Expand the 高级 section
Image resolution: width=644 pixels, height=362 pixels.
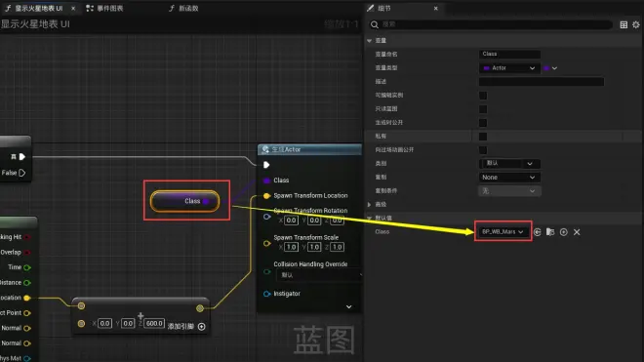(x=369, y=204)
